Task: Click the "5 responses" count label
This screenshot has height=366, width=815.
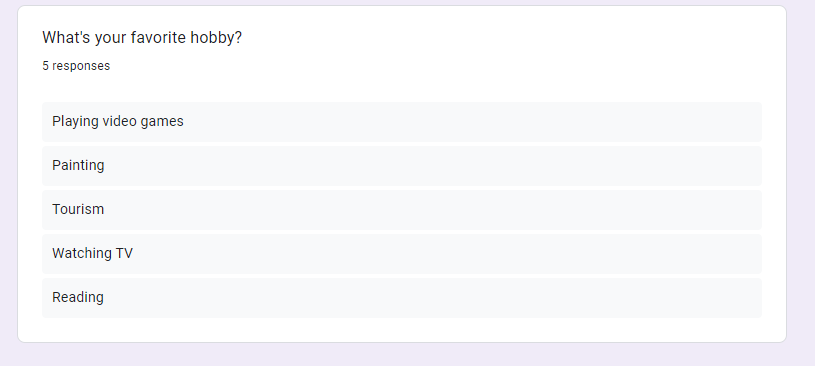Action: (76, 66)
